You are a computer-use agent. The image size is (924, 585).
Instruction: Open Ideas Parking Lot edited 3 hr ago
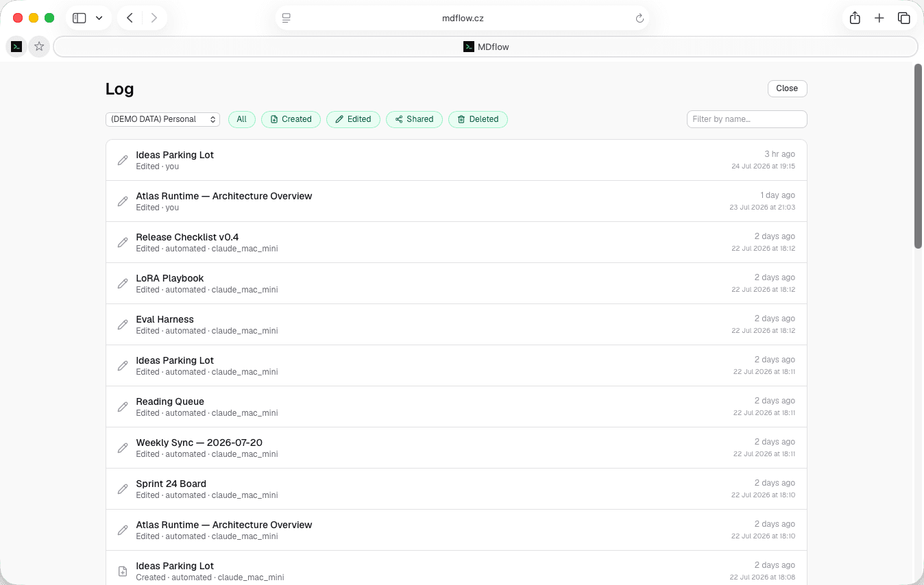[457, 160]
